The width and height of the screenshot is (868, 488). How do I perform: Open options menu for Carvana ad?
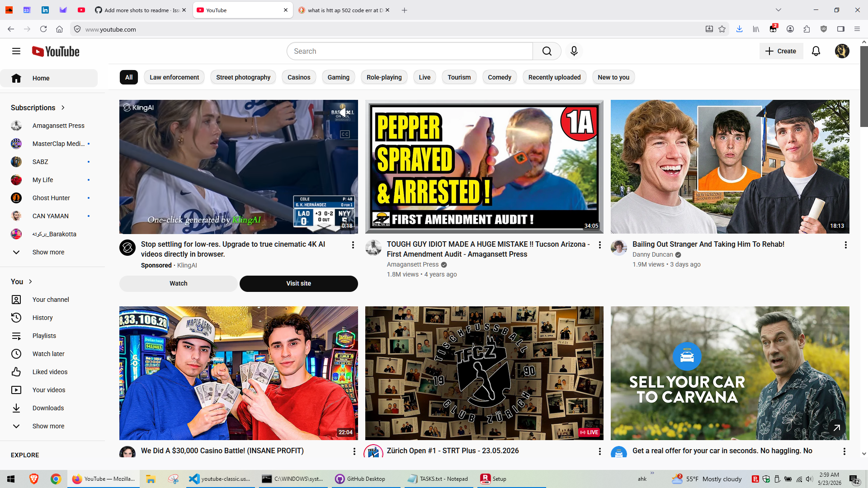point(844,451)
